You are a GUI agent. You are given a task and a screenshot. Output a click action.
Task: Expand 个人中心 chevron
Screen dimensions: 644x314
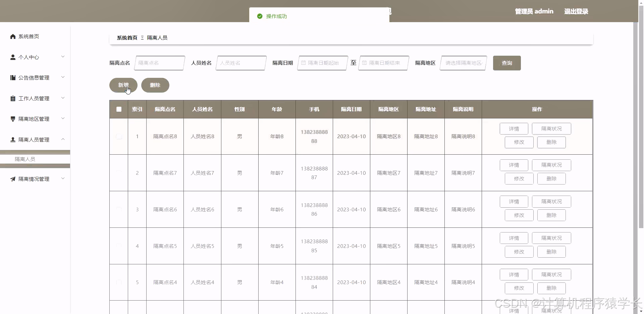click(63, 57)
